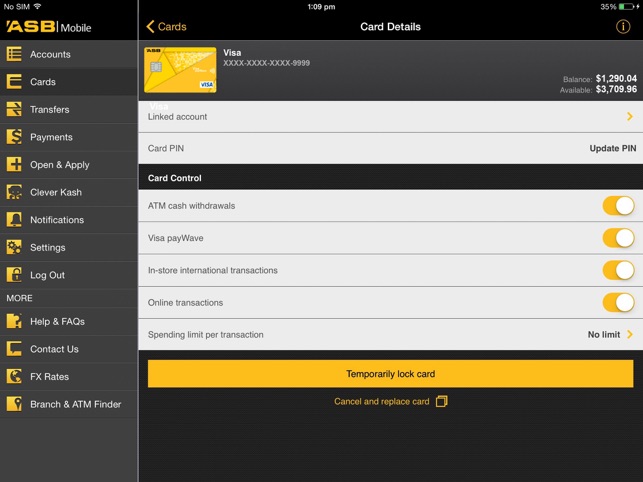
Task: Select Branch & ATM Finder entry
Action: pos(69,404)
